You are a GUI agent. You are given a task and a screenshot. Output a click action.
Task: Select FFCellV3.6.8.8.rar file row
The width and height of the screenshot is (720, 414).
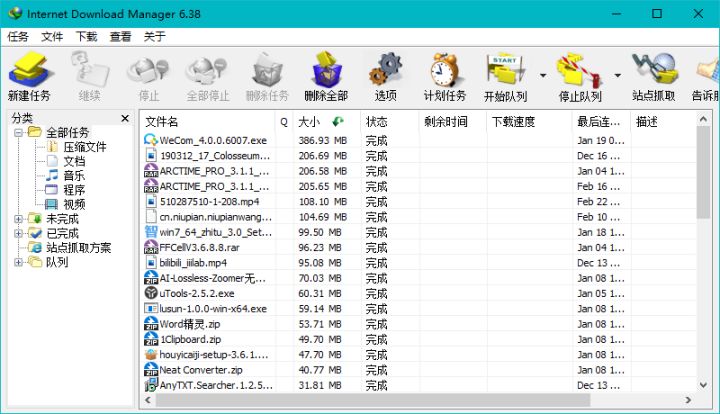pos(418,247)
